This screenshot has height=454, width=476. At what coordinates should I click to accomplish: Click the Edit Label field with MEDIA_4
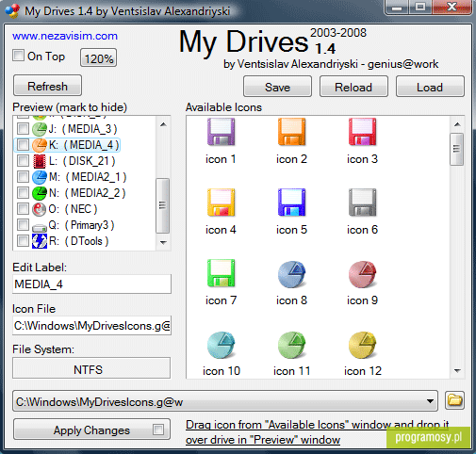pos(91,284)
